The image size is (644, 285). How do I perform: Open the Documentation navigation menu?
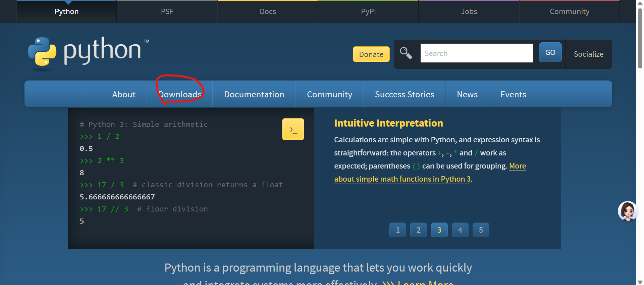(x=254, y=94)
